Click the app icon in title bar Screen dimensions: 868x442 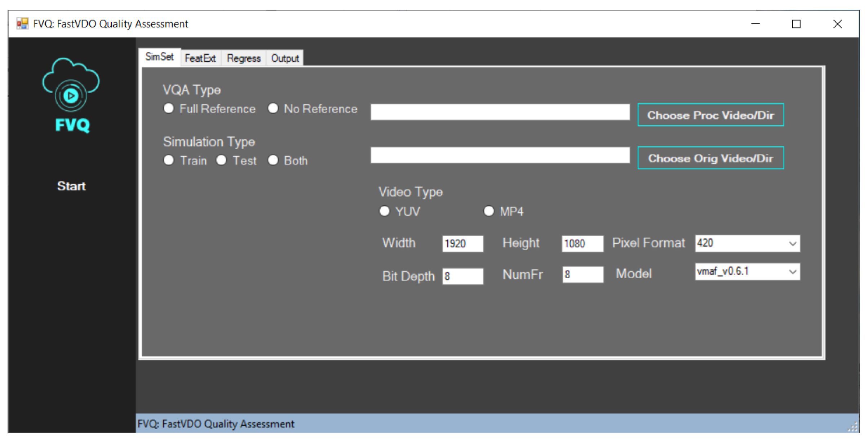22,24
